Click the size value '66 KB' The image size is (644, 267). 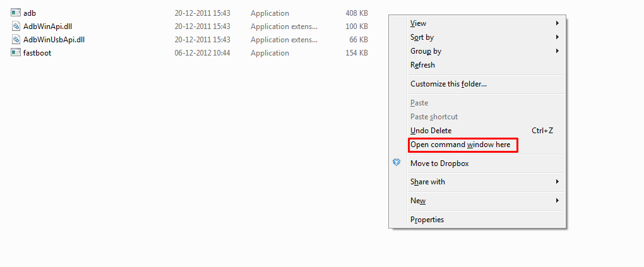pyautogui.click(x=359, y=40)
